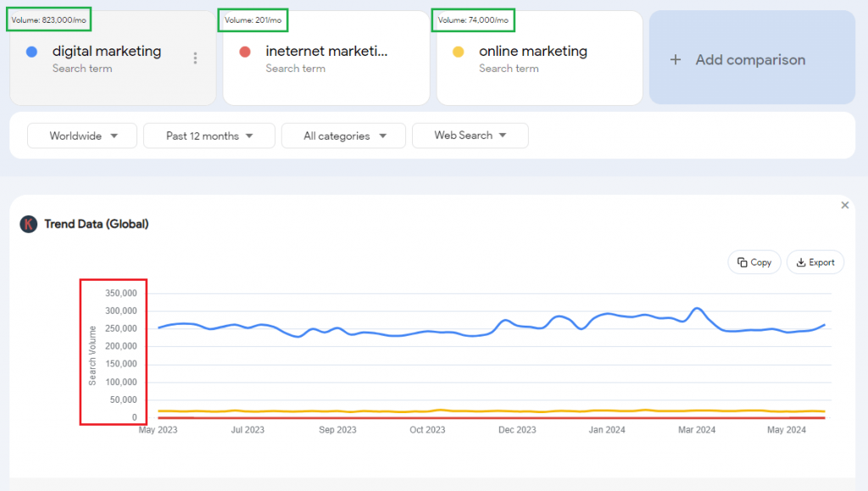Click the red dot beside ineternet marketing

point(245,52)
